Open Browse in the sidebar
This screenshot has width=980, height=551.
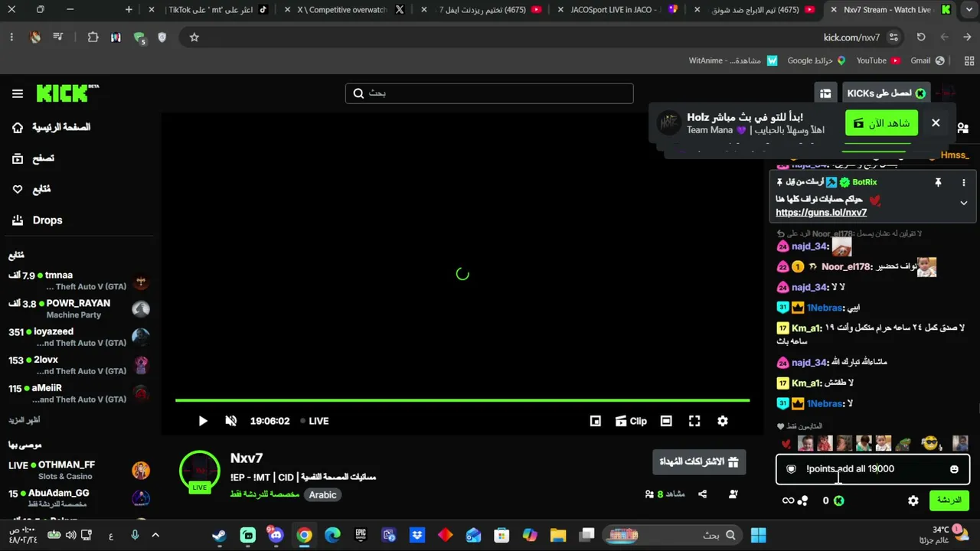coord(33,158)
